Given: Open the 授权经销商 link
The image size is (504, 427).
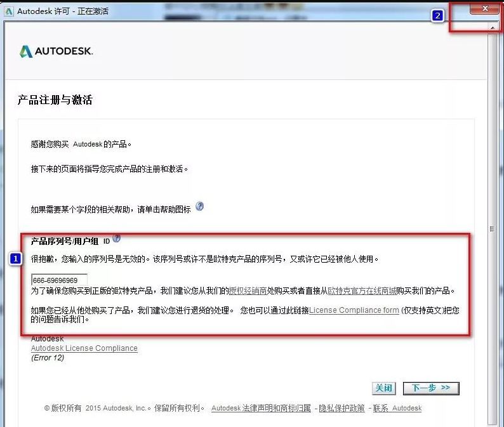Looking at the screenshot, I should [x=248, y=291].
